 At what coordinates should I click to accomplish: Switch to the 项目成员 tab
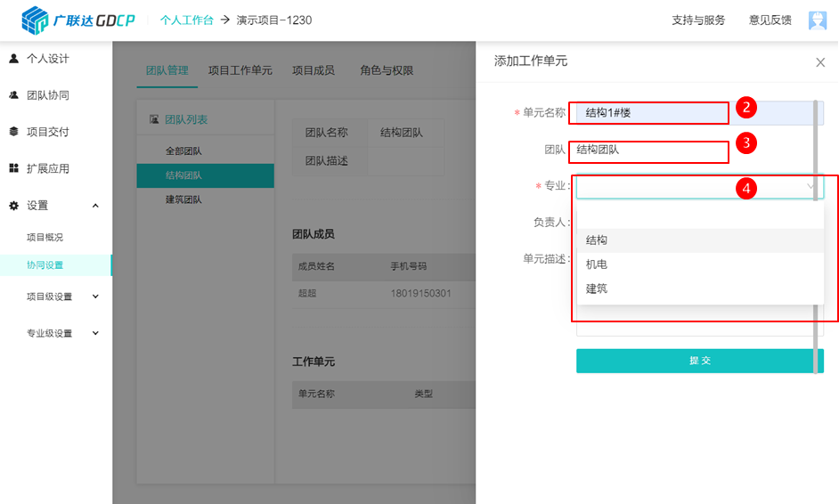313,70
